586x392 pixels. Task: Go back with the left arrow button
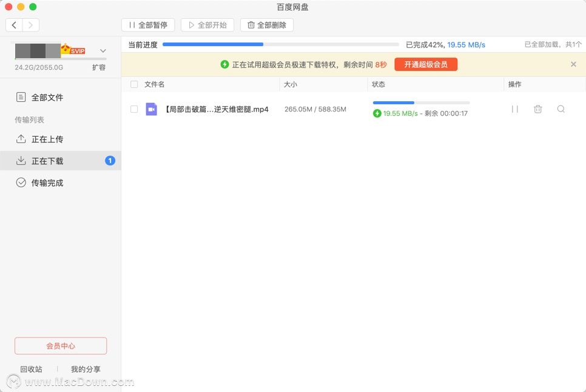coord(14,25)
